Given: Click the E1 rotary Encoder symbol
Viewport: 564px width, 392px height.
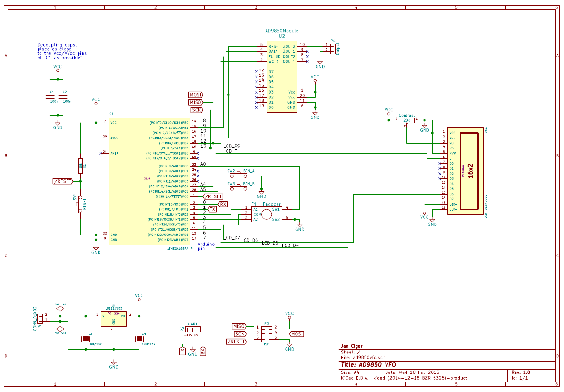Looking at the screenshot, I should 267,215.
